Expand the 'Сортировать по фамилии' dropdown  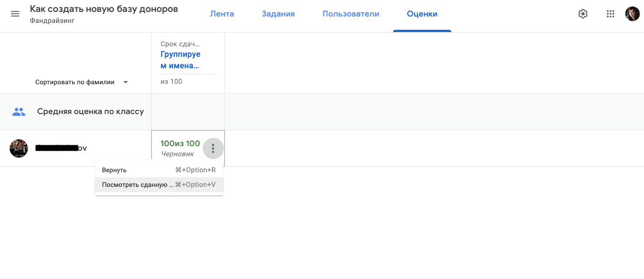click(82, 82)
